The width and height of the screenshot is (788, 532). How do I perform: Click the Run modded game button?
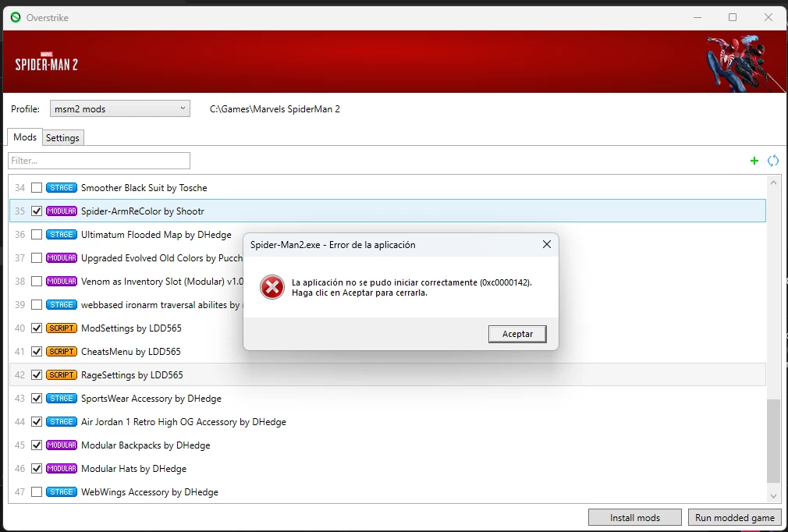pyautogui.click(x=735, y=517)
